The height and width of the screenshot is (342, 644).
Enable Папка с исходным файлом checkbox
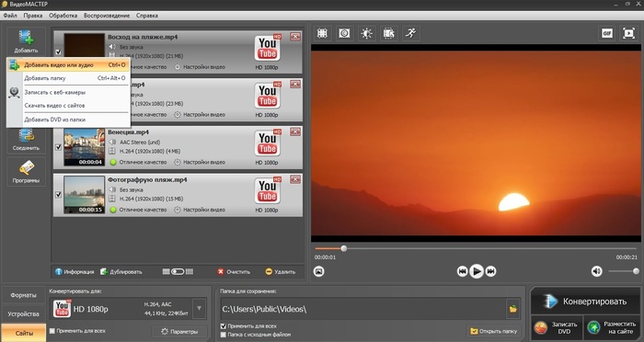(x=224, y=335)
